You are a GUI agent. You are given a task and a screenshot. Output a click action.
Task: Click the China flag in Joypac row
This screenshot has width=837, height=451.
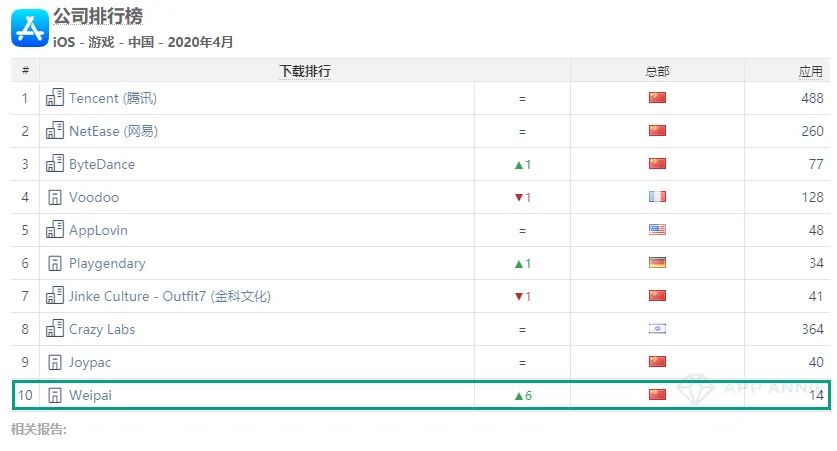(x=657, y=361)
